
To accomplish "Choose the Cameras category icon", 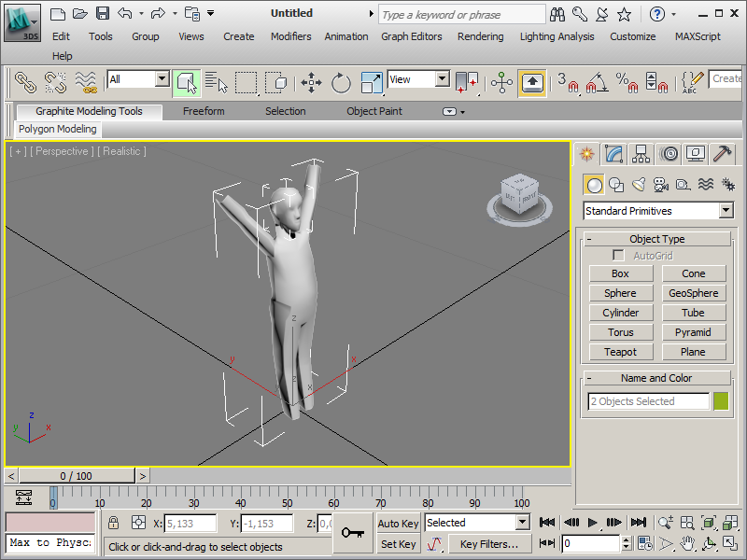I will click(660, 185).
